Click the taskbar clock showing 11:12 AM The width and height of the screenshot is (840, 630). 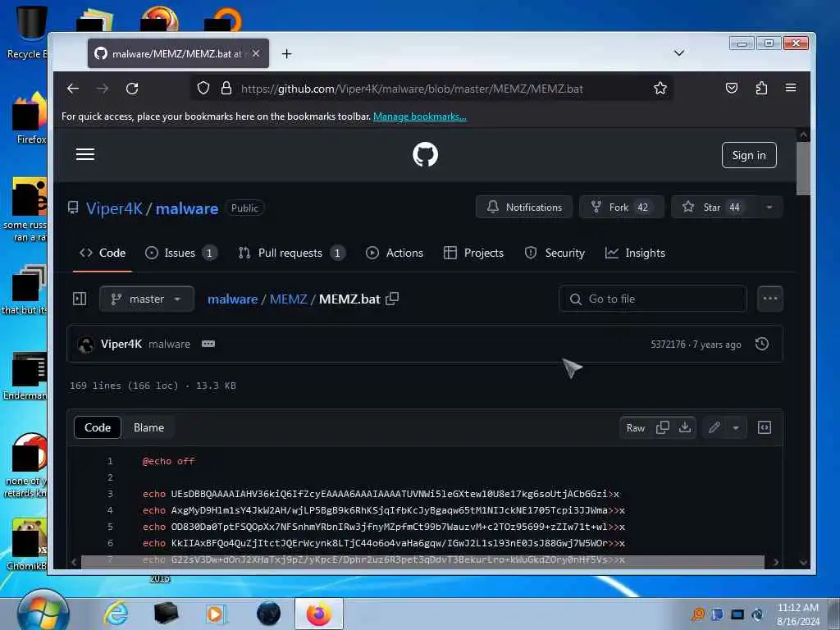click(x=797, y=614)
